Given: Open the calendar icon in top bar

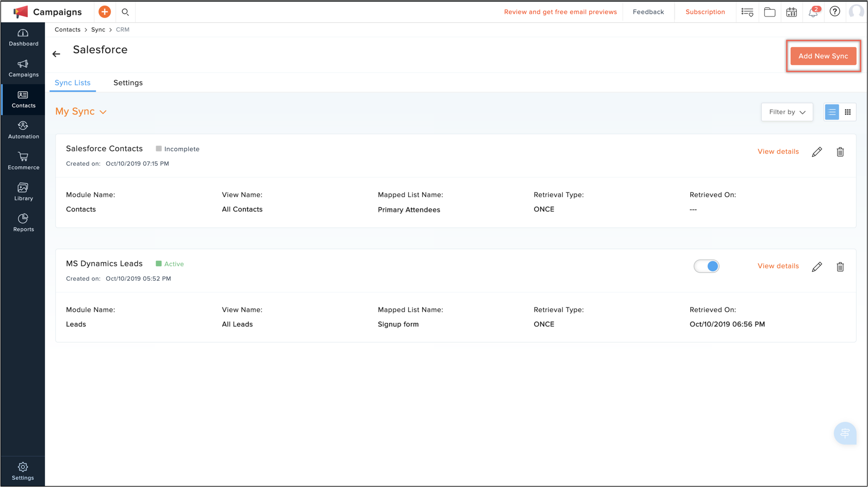Looking at the screenshot, I should pos(792,12).
